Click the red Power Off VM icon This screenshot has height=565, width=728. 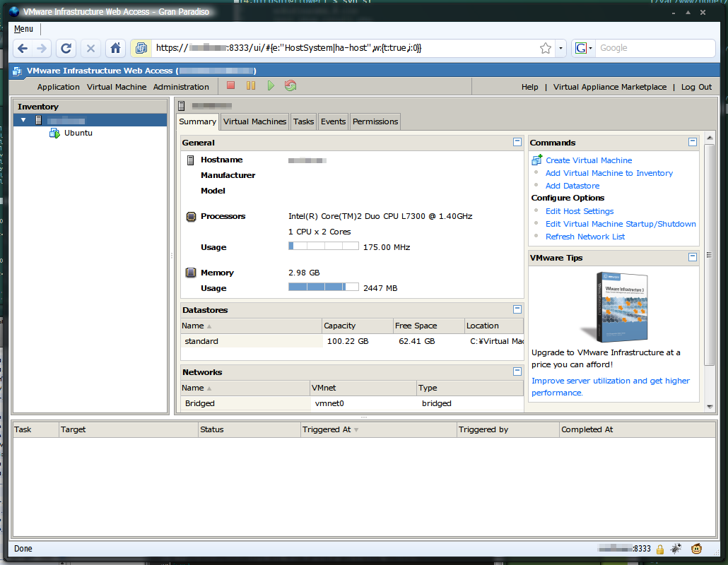pos(231,85)
